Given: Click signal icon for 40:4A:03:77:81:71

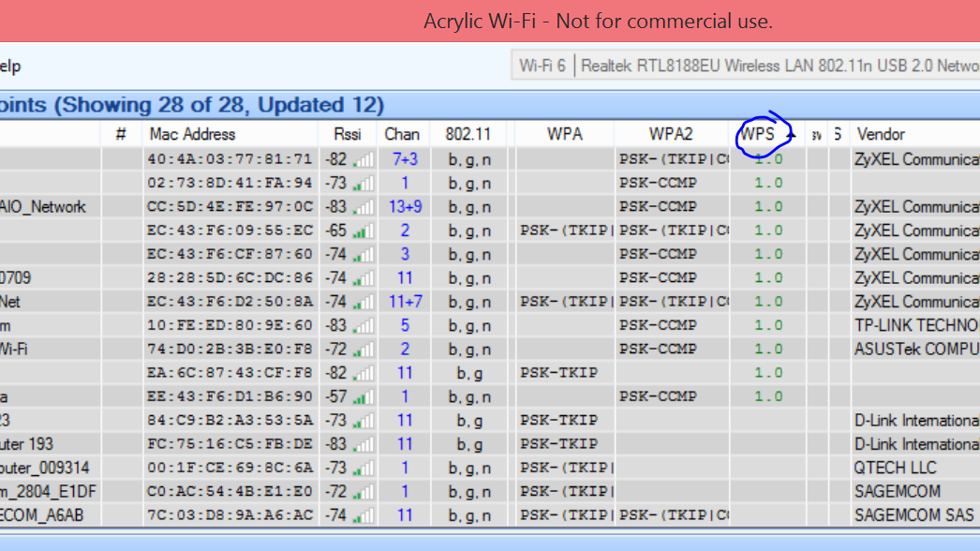Looking at the screenshot, I should pyautogui.click(x=364, y=159).
